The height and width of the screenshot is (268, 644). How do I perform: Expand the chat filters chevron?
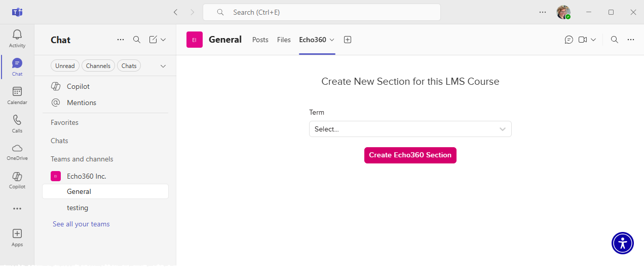tap(163, 66)
